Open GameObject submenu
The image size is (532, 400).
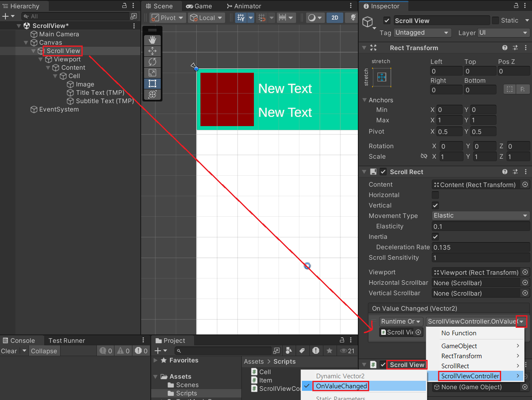click(475, 346)
